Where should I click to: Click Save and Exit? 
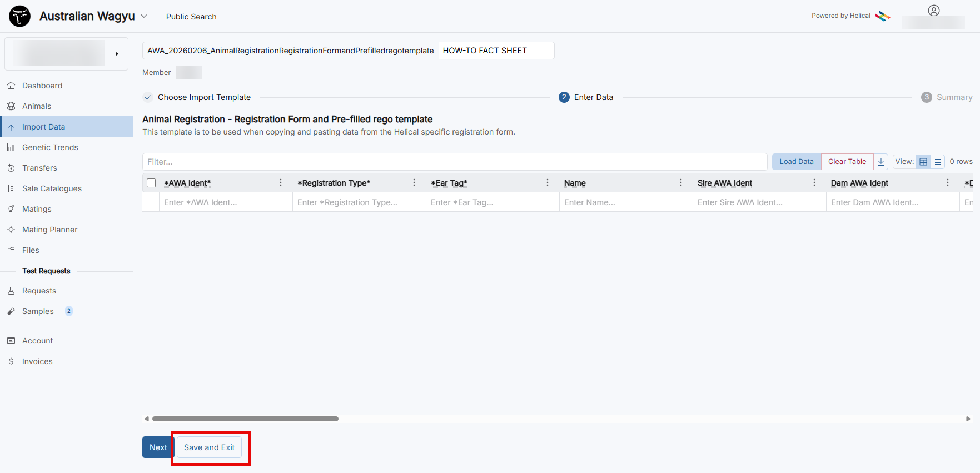[x=209, y=447]
